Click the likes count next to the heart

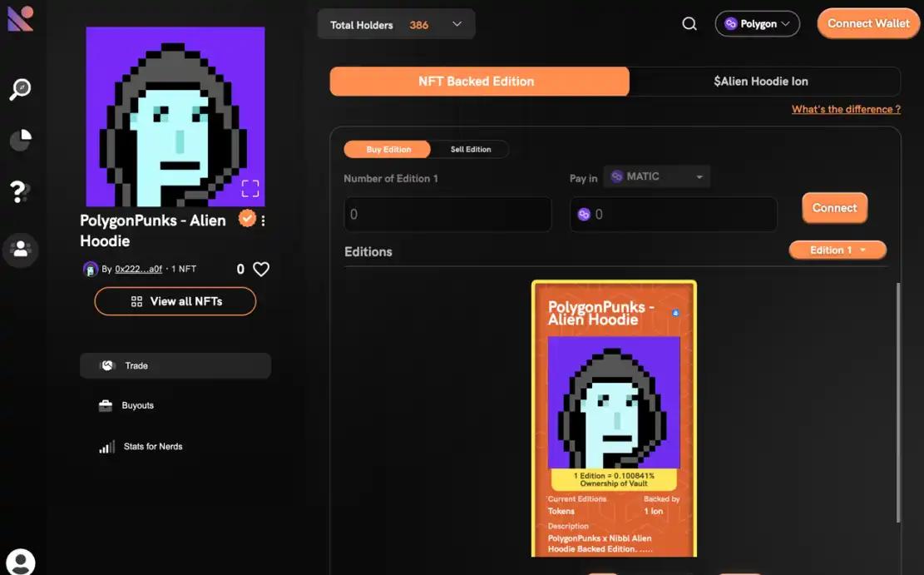pyautogui.click(x=240, y=270)
